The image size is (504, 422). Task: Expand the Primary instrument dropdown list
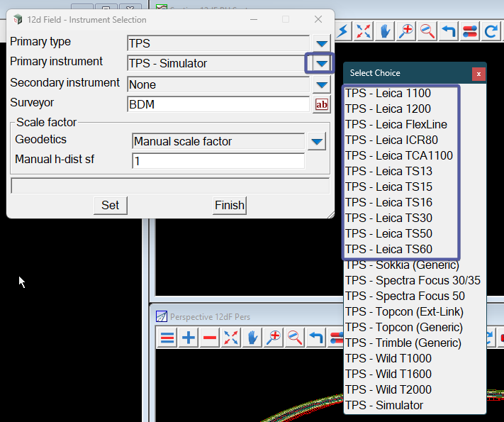pyautogui.click(x=323, y=64)
